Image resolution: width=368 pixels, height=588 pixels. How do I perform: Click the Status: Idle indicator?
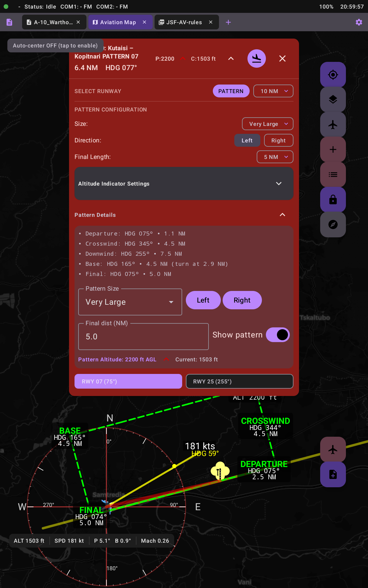point(40,6)
